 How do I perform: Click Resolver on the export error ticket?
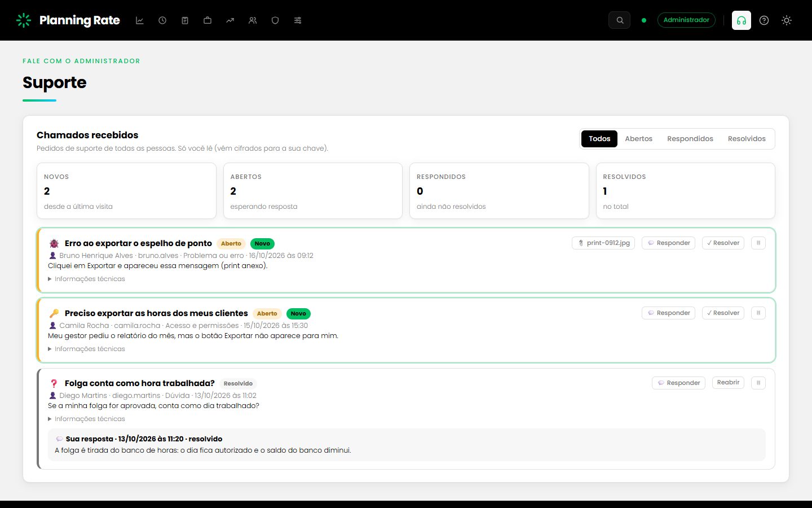click(x=723, y=243)
